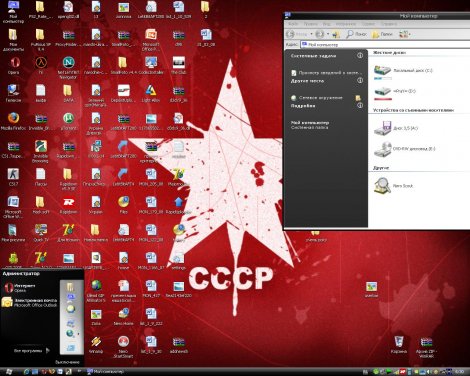470x376 pixels.
Task: Click the Поиск search toolbar button
Action: pyautogui.click(x=357, y=34)
